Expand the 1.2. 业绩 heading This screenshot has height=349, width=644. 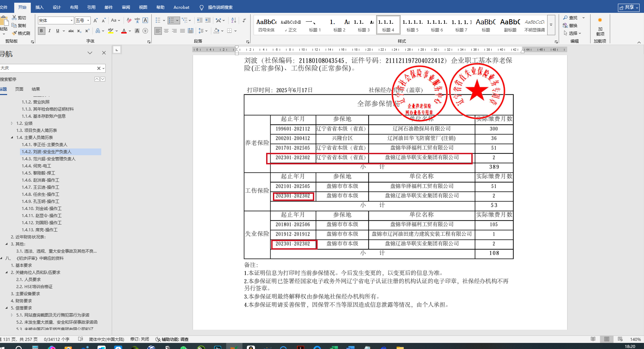point(12,123)
